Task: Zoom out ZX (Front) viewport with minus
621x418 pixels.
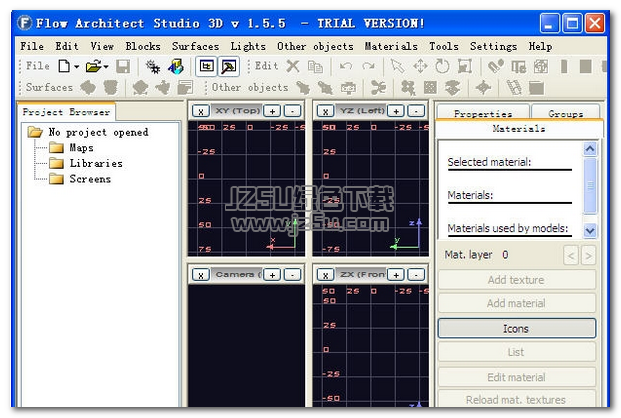Action: pos(416,275)
